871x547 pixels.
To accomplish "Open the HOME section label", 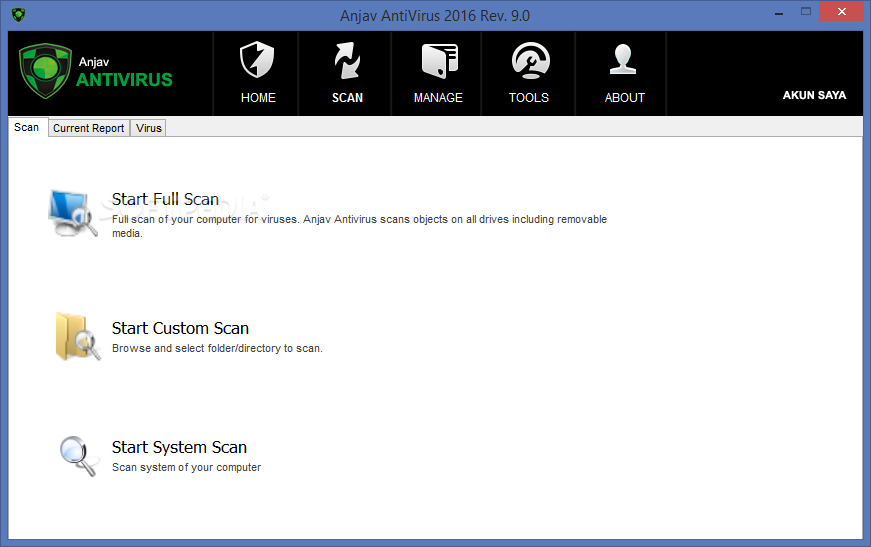I will tap(258, 98).
